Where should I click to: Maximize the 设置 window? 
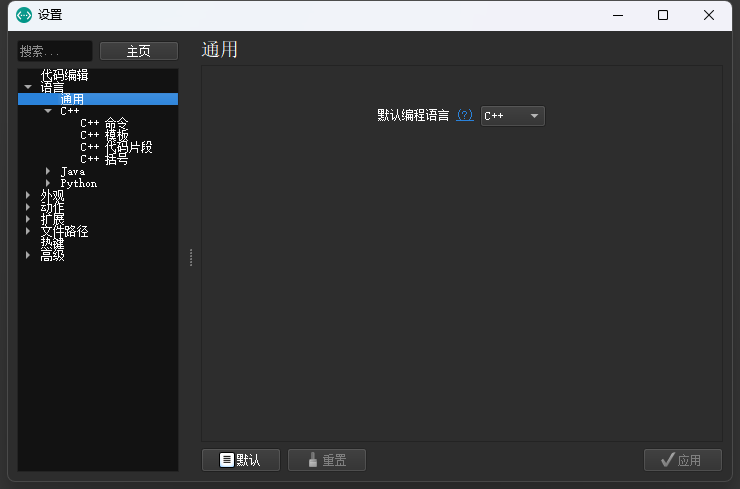[663, 15]
